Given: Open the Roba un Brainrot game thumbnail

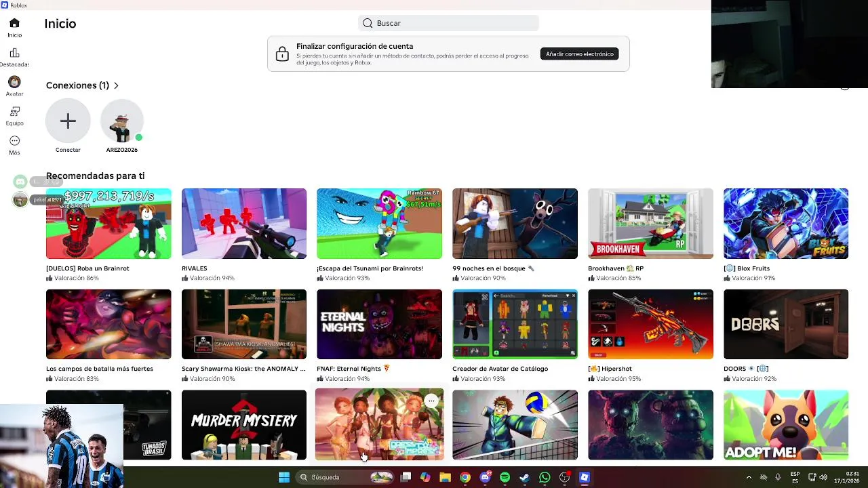Looking at the screenshot, I should [108, 224].
